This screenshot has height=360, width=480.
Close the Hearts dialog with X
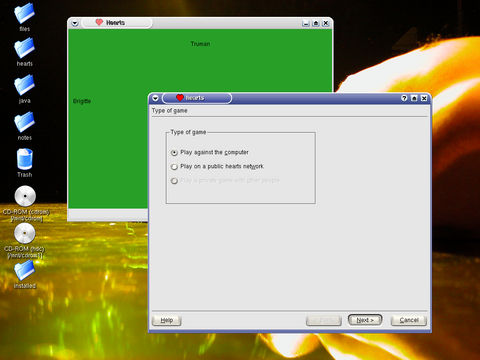pyautogui.click(x=424, y=98)
